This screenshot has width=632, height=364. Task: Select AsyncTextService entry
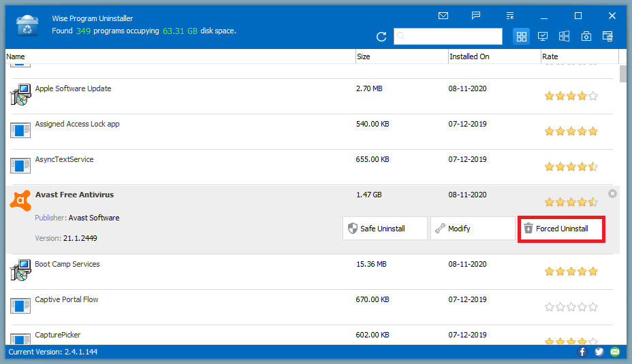tap(313, 167)
